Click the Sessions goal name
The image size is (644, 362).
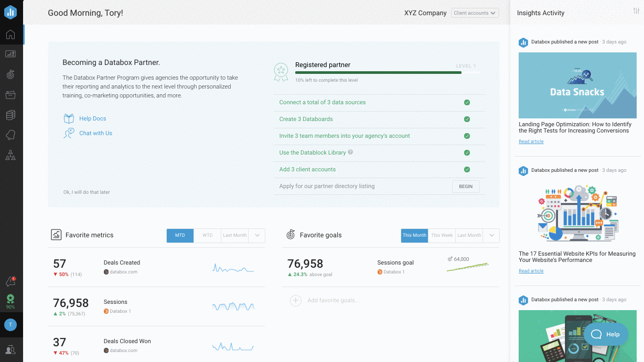coord(395,262)
